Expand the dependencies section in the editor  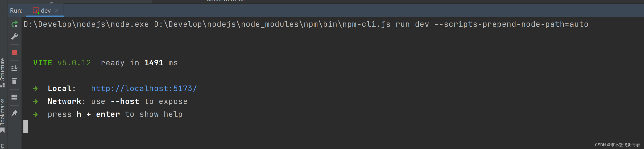click(x=225, y=1)
